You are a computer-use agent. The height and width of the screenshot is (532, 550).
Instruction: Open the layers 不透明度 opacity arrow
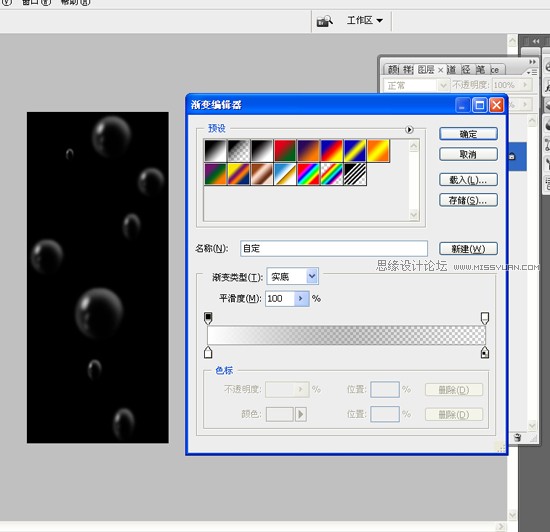tap(525, 85)
